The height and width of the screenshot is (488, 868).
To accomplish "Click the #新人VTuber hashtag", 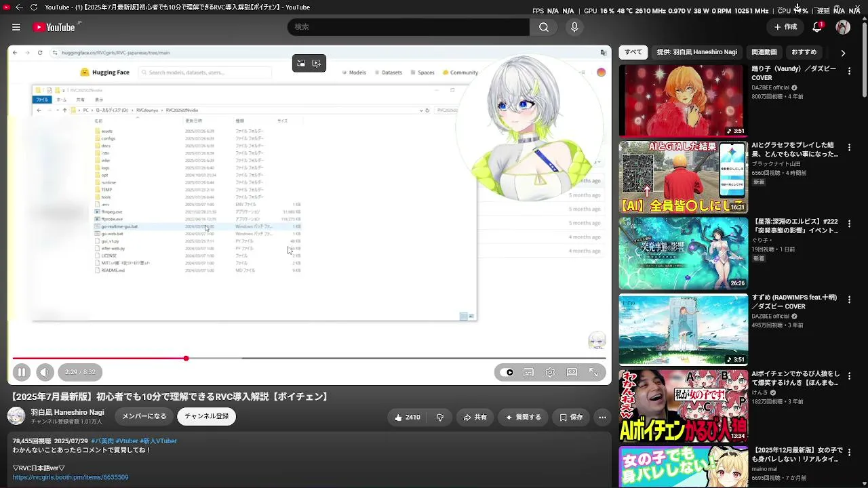I will click(158, 441).
